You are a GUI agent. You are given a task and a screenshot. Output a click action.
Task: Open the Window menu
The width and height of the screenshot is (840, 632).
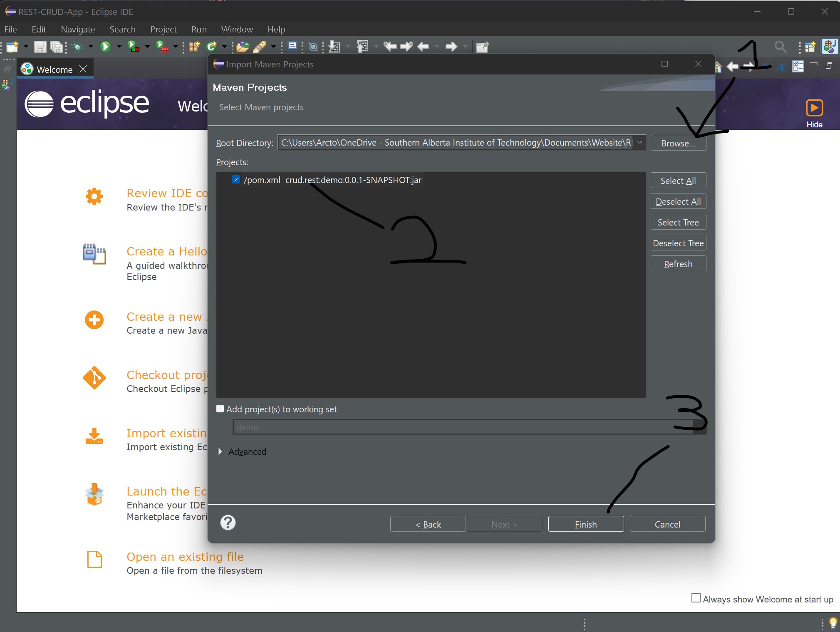237,29
